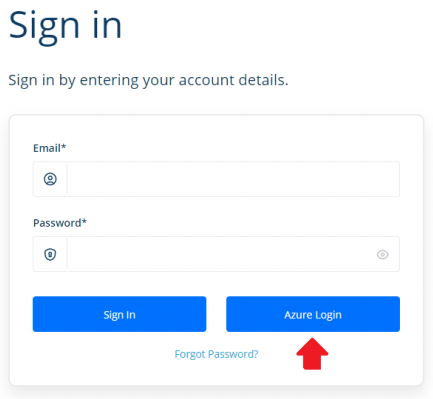Screen dimensions: 433x399
Task: Click the large Sign in heading
Action: pyautogui.click(x=65, y=26)
